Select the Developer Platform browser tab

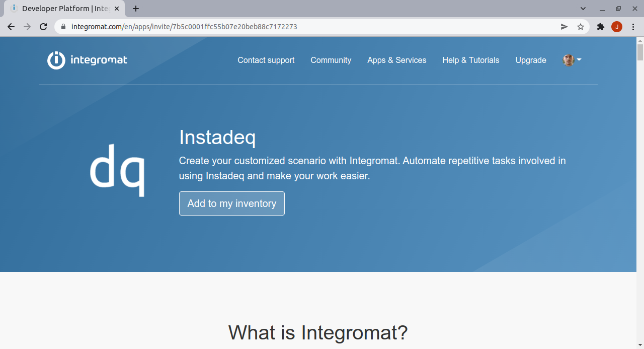click(63, 9)
